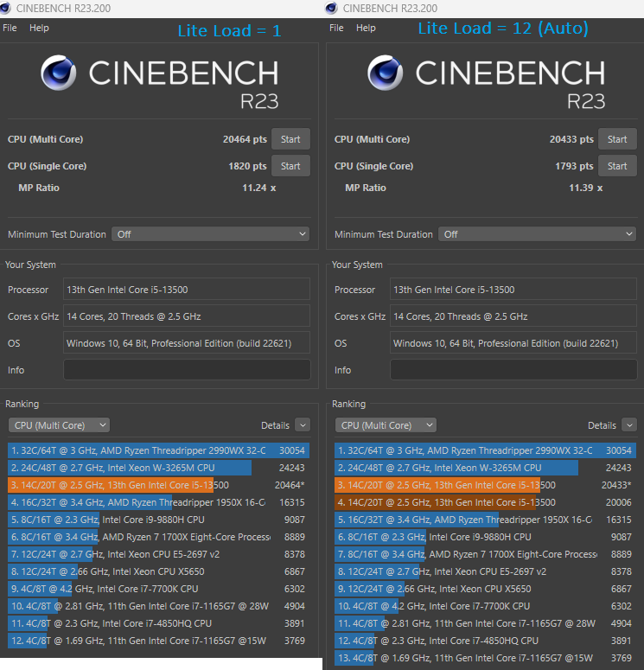Open Help menu in right window
This screenshot has height=670, width=644.
[366, 28]
